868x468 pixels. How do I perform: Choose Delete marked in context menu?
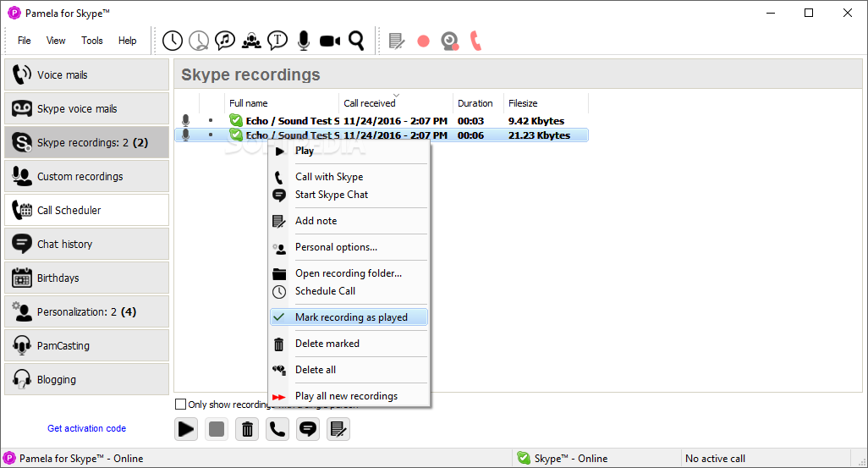(x=349, y=344)
